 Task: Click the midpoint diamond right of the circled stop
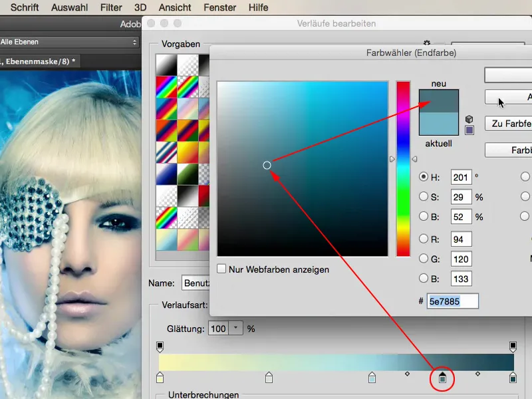(x=477, y=374)
